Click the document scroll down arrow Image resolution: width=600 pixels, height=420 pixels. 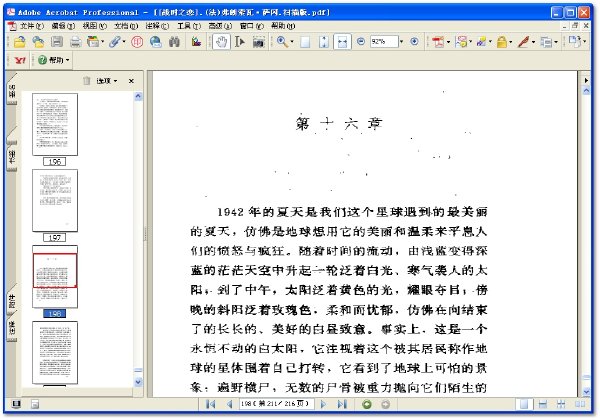[586, 392]
